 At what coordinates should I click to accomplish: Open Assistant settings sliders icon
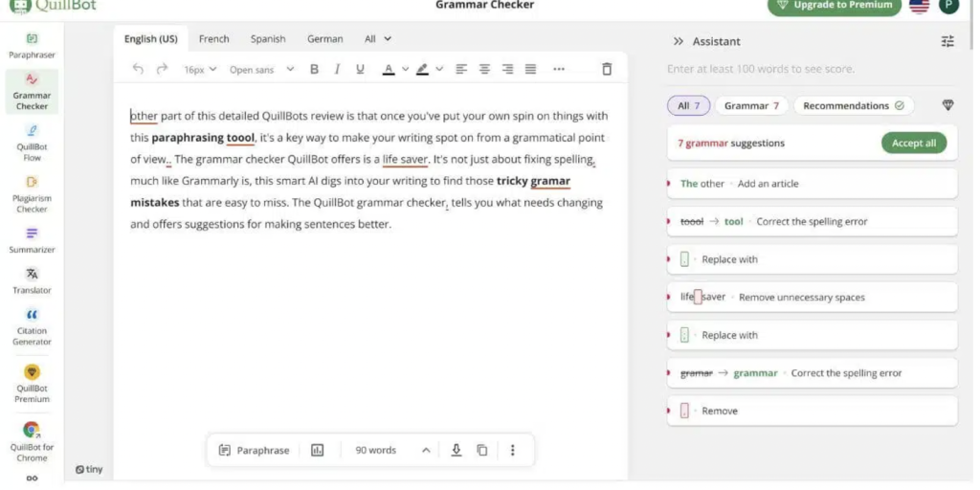[947, 41]
